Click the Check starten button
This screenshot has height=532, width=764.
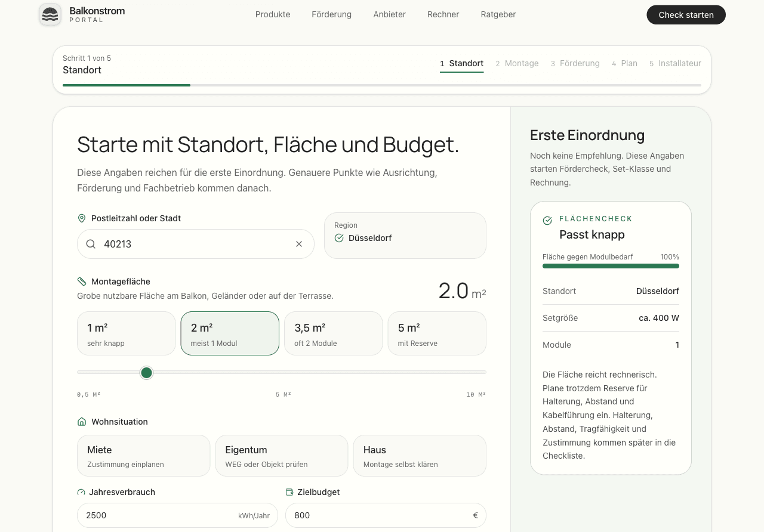686,15
